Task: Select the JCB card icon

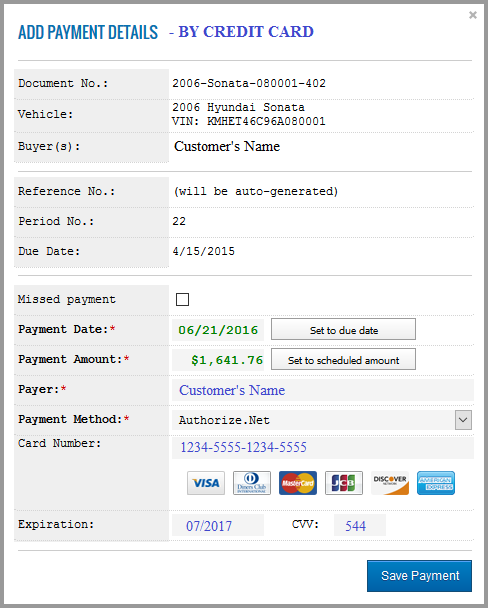Action: pos(344,483)
